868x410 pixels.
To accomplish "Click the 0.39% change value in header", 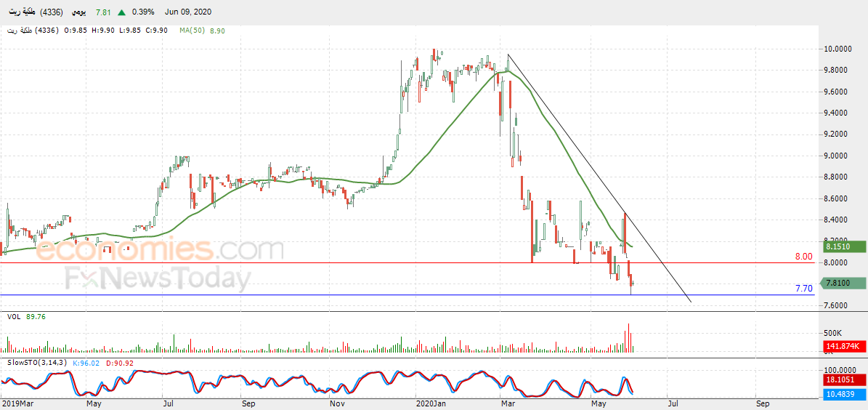I will click(x=143, y=12).
